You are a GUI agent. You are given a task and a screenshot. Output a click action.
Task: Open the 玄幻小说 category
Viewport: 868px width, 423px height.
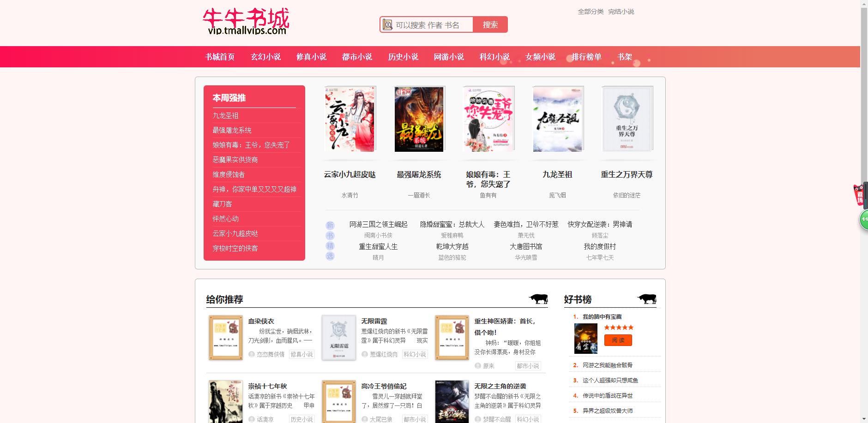tap(265, 57)
